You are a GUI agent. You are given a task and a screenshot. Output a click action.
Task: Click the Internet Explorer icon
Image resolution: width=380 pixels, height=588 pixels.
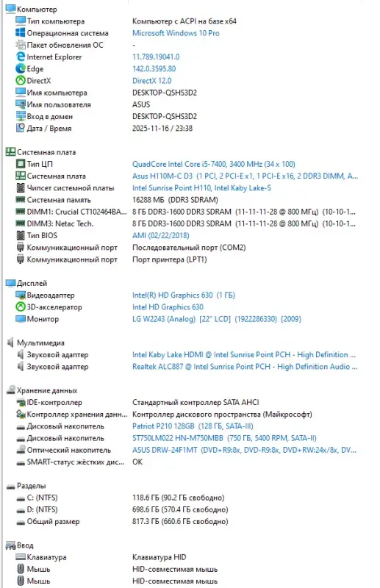pyautogui.click(x=21, y=57)
